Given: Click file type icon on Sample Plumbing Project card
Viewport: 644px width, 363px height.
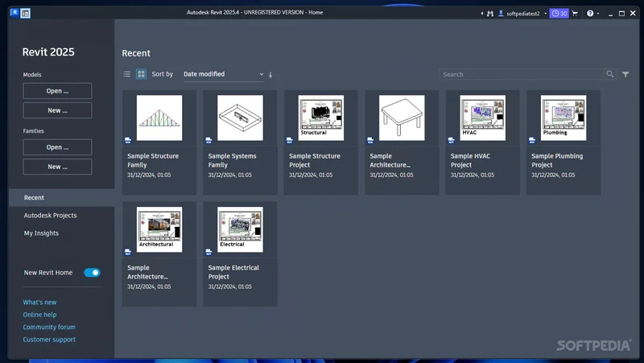Looking at the screenshot, I should [532, 140].
